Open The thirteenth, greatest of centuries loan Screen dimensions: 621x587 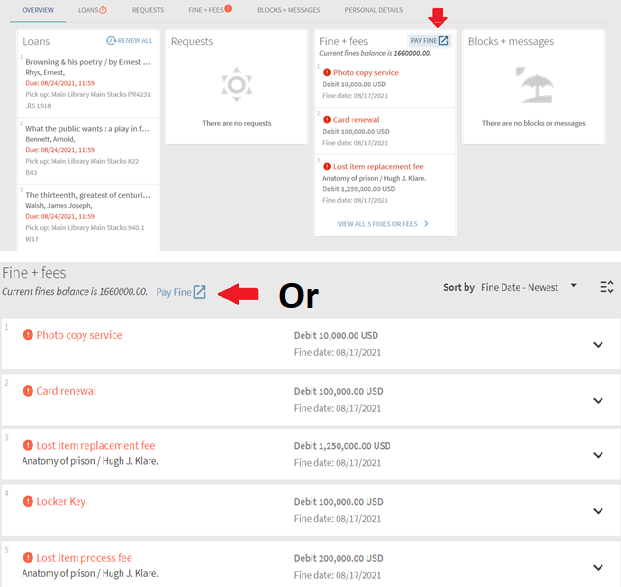pyautogui.click(x=88, y=195)
